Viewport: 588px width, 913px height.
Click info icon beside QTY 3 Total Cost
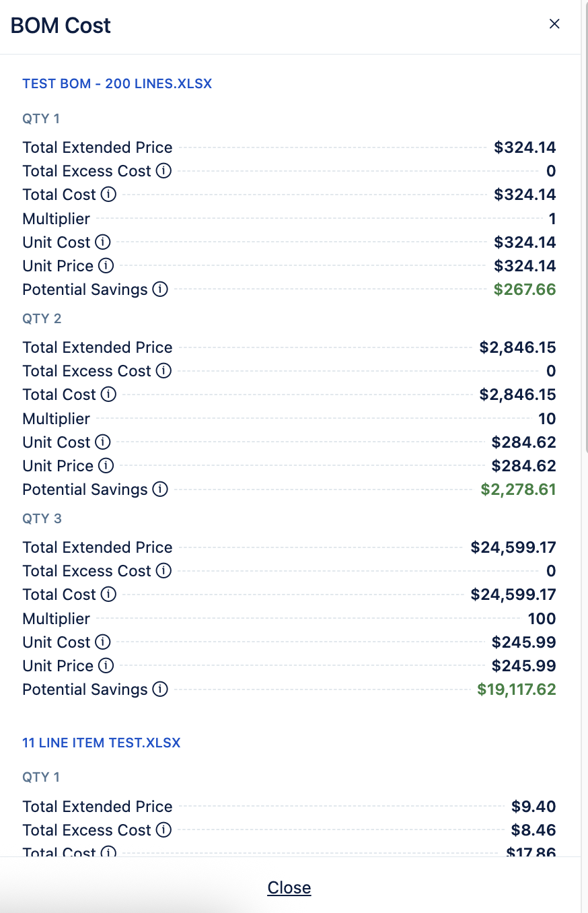click(x=108, y=595)
